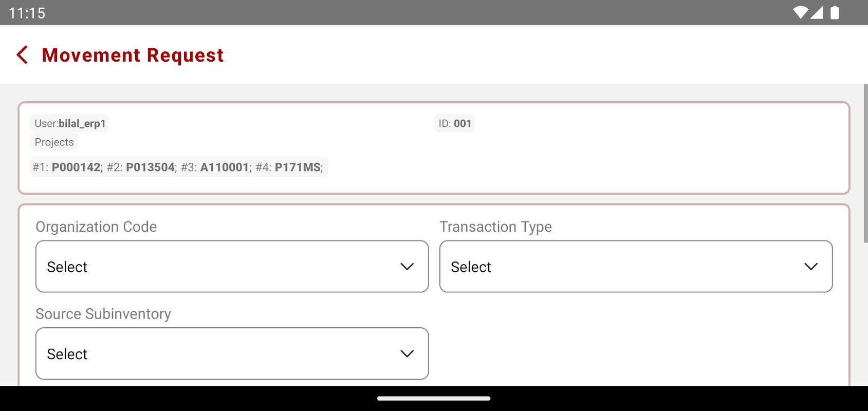Open the Organization Code select field
The height and width of the screenshot is (411, 868).
click(x=232, y=267)
